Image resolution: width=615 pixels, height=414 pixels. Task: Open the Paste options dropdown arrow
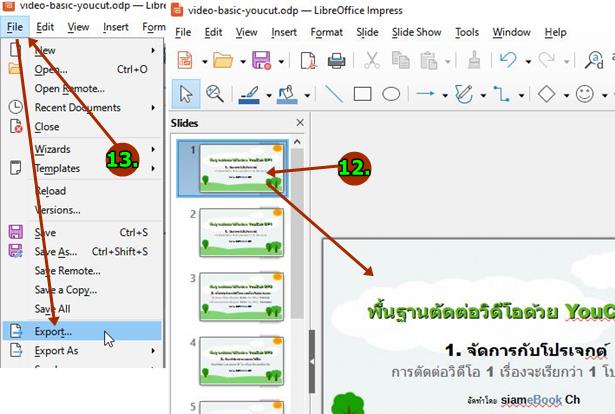tap(448, 62)
